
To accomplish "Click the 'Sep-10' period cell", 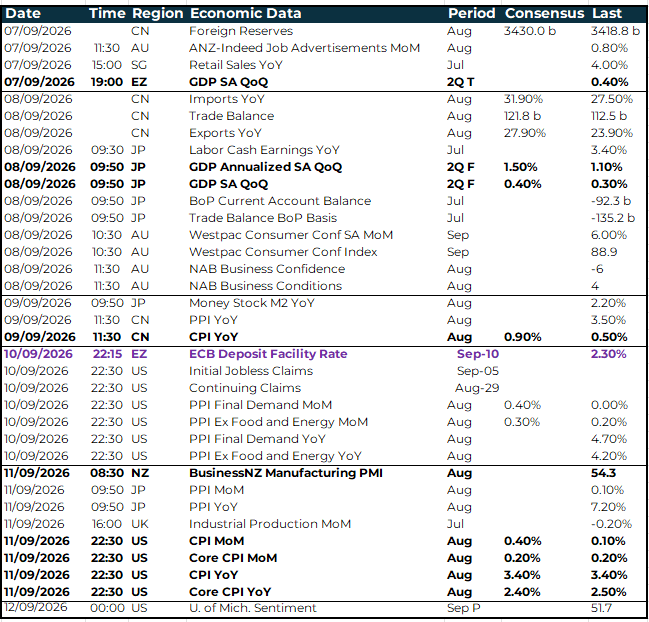I will (x=478, y=354).
